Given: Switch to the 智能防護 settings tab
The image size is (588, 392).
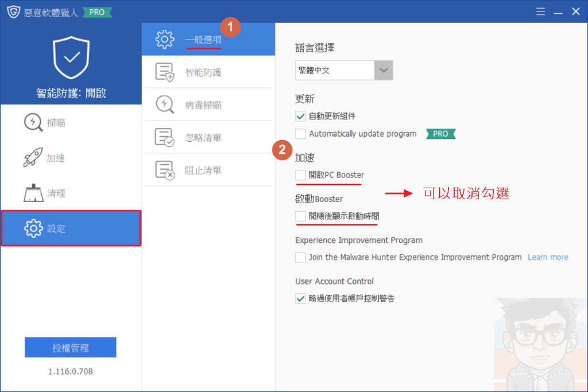Looking at the screenshot, I should point(208,72).
